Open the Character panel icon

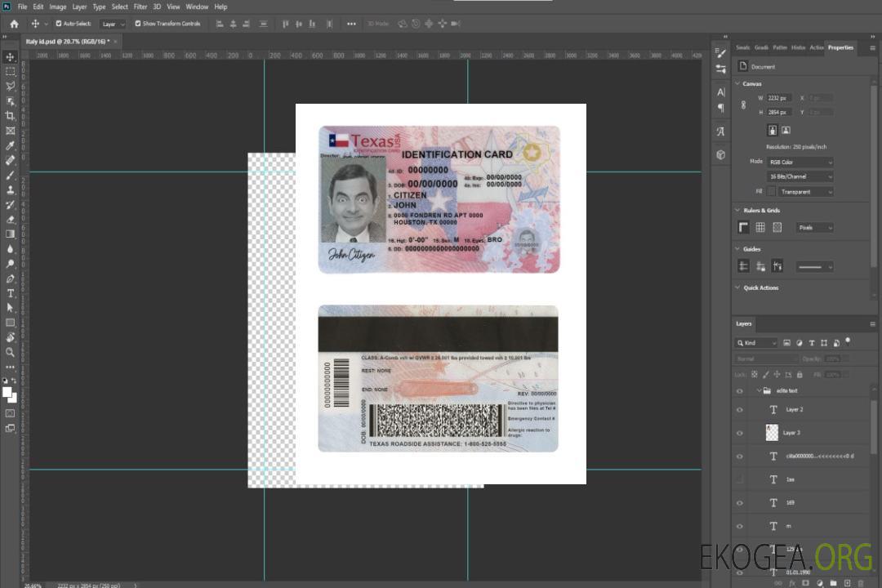tap(720, 91)
